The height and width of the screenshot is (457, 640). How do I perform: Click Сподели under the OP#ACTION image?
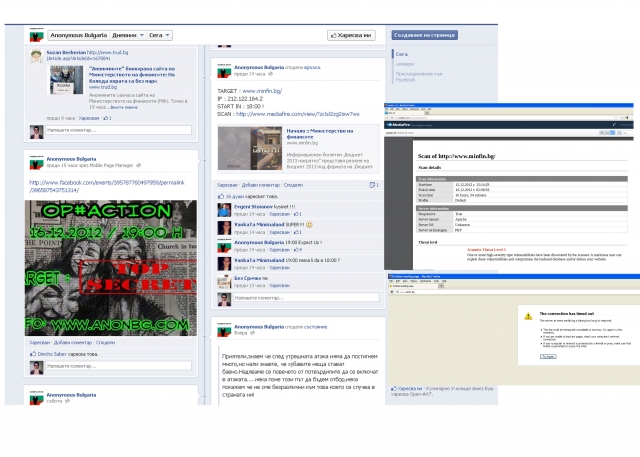point(105,342)
